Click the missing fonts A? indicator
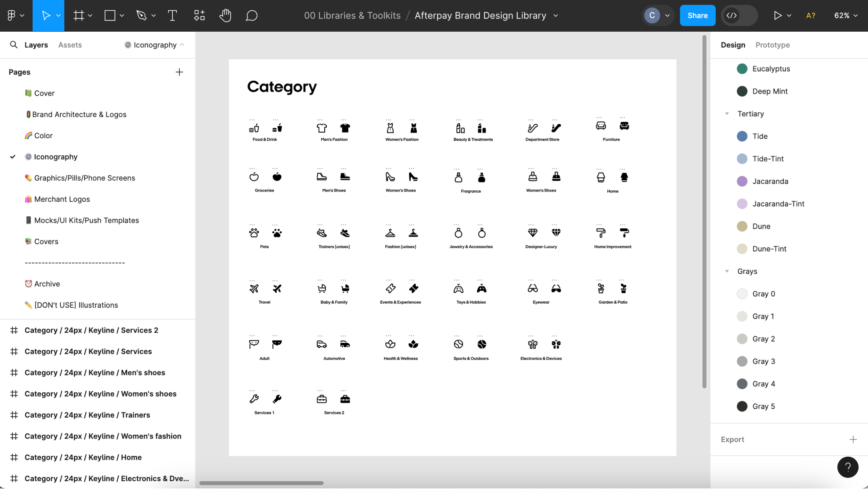The image size is (868, 489). click(x=810, y=15)
